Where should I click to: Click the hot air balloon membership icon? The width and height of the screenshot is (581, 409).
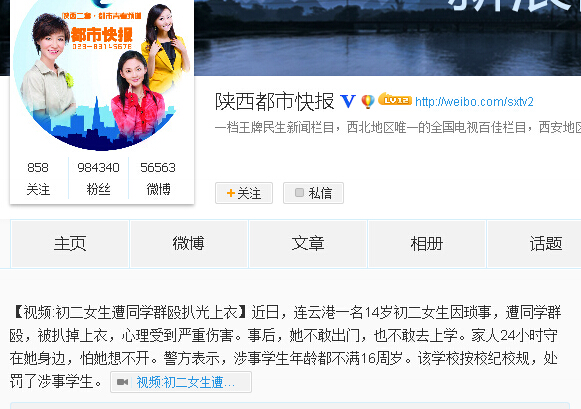click(368, 101)
